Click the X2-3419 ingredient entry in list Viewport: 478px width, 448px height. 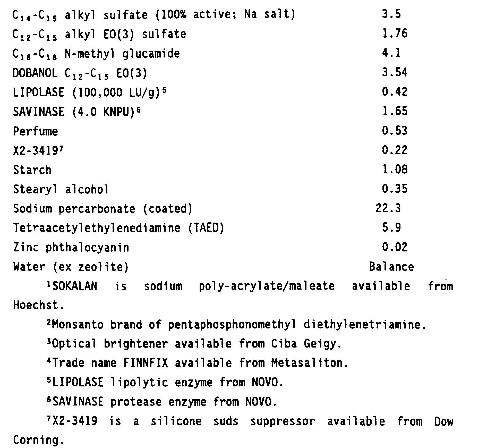click(38, 150)
